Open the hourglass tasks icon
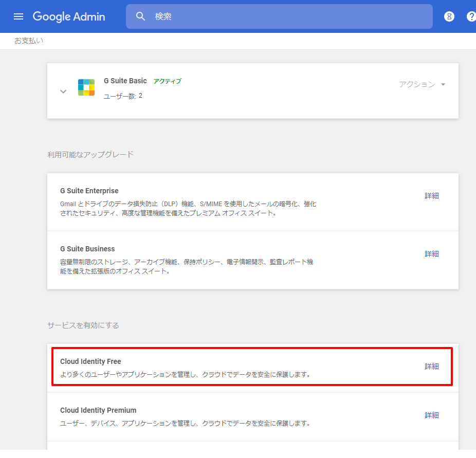This screenshot has height=458, width=476. click(449, 16)
